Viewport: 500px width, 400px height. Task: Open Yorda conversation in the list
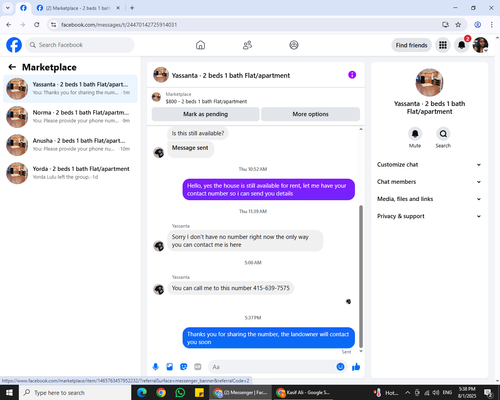pyautogui.click(x=70, y=173)
